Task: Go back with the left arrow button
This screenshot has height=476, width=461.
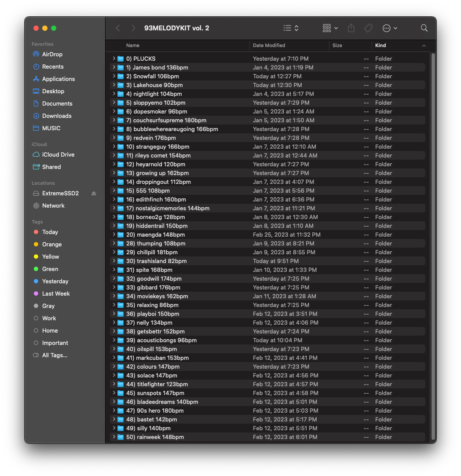Action: point(118,28)
